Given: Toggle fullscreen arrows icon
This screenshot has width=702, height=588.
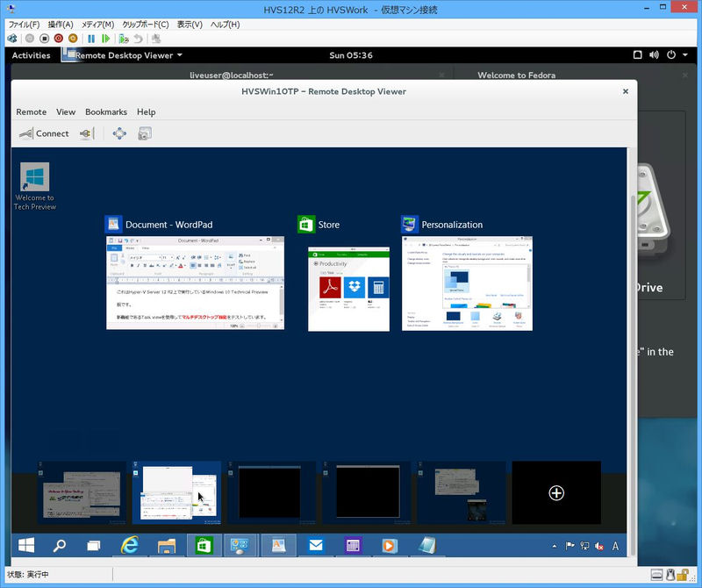Looking at the screenshot, I should click(x=119, y=133).
